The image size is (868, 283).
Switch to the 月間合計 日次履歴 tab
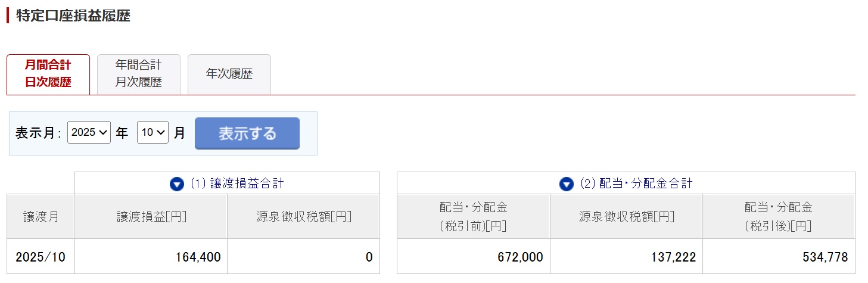(48, 74)
